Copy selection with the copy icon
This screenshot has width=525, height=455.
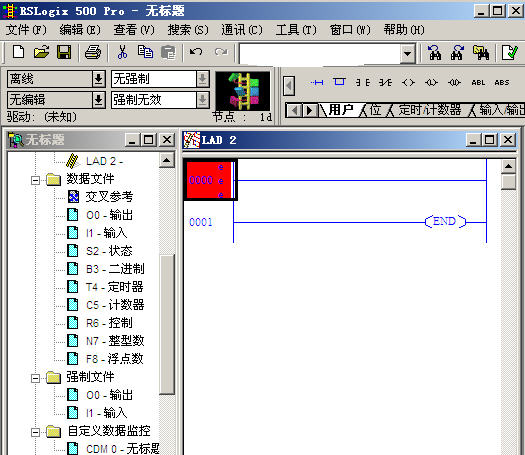145,52
